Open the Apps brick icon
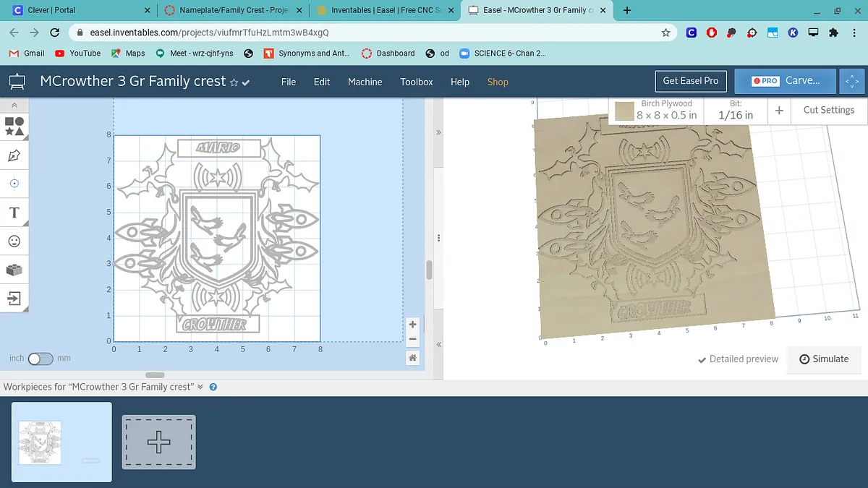 pyautogui.click(x=14, y=270)
